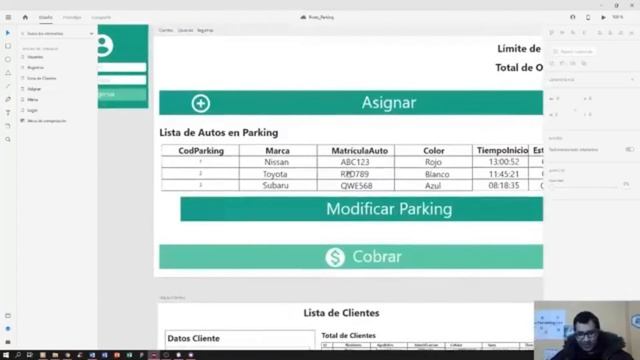Go to the Home screen icon
The width and height of the screenshot is (640, 360).
[x=25, y=17]
